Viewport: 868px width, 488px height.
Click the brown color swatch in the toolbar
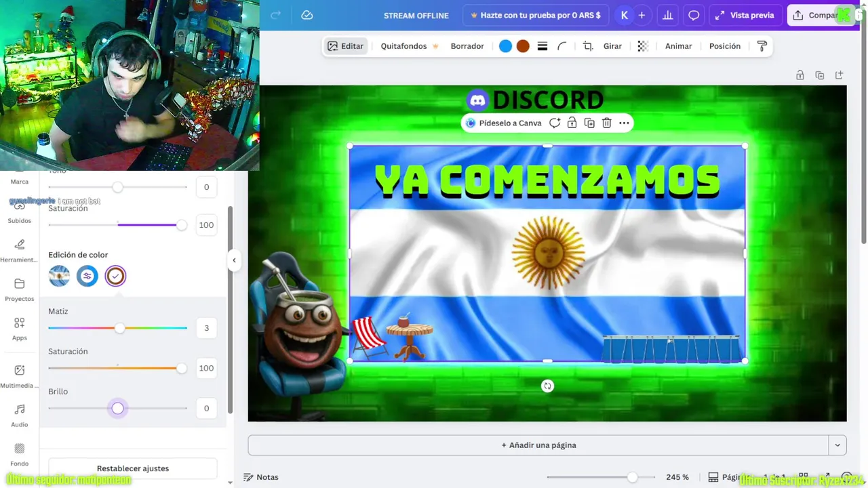[x=523, y=46]
